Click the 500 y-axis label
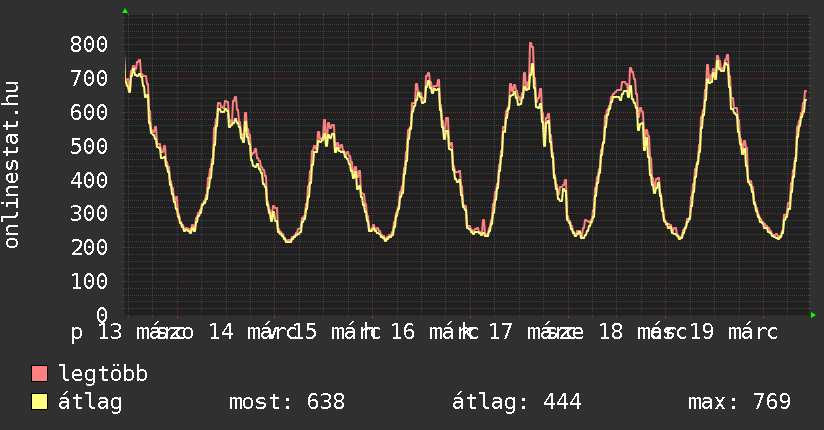This screenshot has width=824, height=430. point(90,146)
